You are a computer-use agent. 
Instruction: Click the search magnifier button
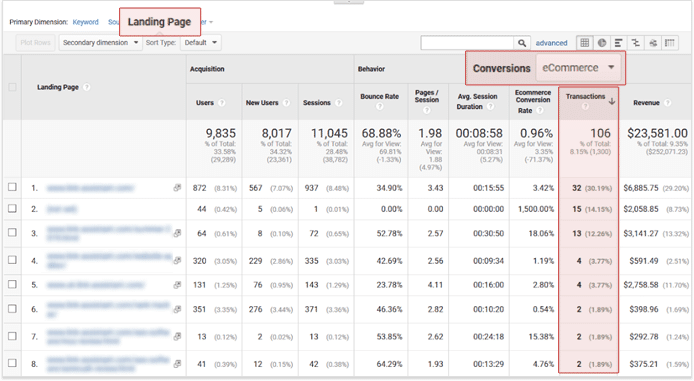(x=522, y=43)
